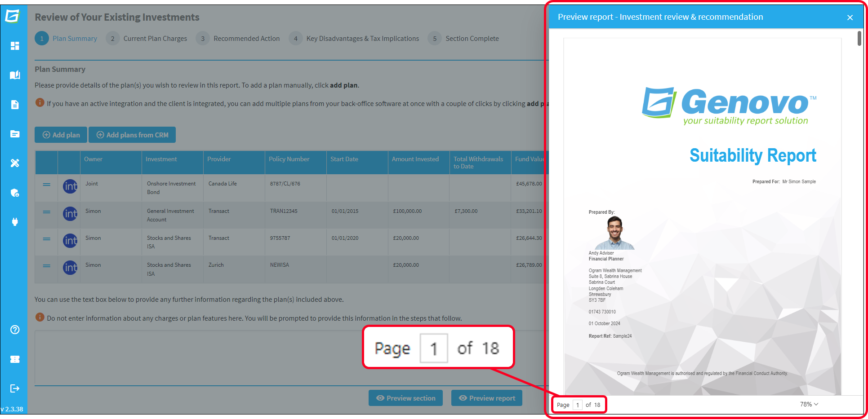This screenshot has height=419, width=868.
Task: Open the document reports icon in sidebar
Action: tap(15, 105)
